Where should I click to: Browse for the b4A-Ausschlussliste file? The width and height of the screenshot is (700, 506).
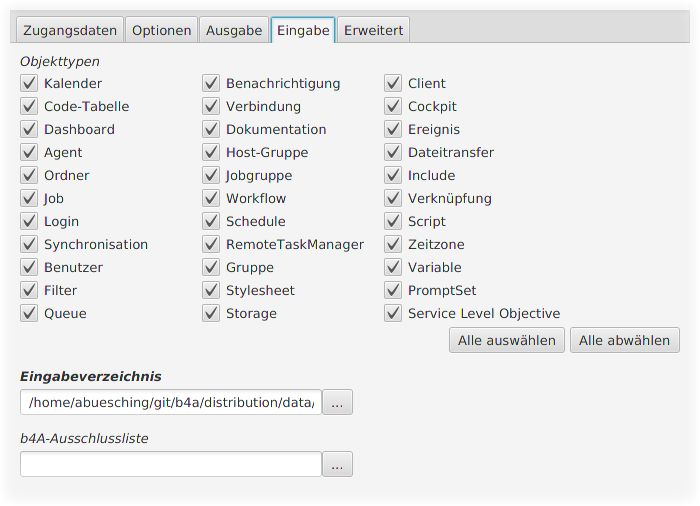(337, 464)
